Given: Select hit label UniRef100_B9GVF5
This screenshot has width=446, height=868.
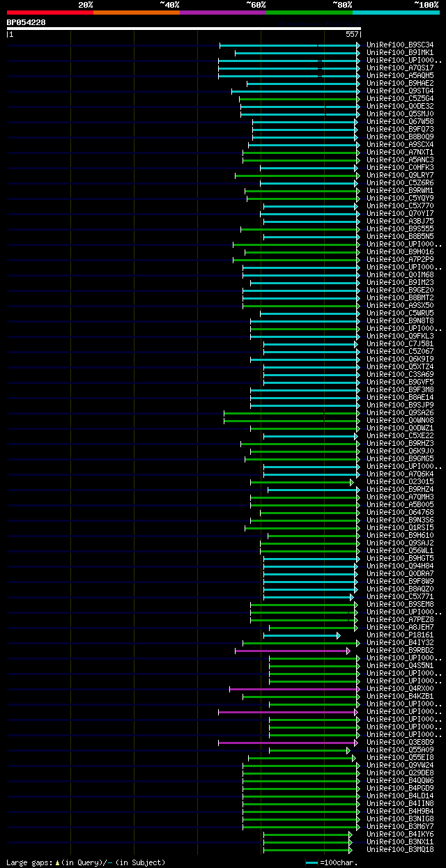Looking at the screenshot, I should (400, 382).
